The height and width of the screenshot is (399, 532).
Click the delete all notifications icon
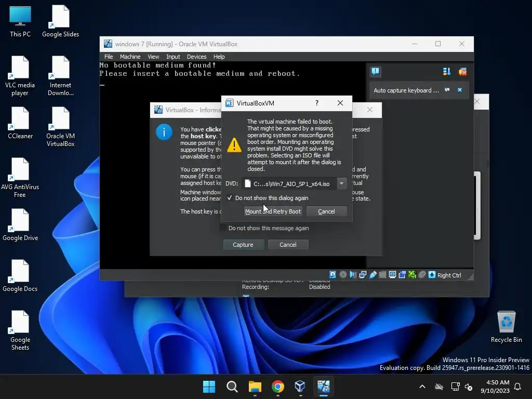point(462,71)
